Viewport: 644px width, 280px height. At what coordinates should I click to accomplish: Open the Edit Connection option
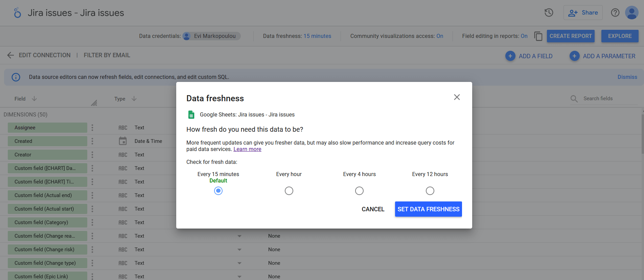click(45, 55)
